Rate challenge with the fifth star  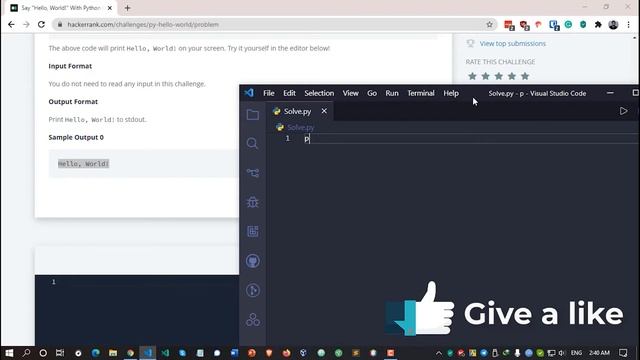[525, 76]
